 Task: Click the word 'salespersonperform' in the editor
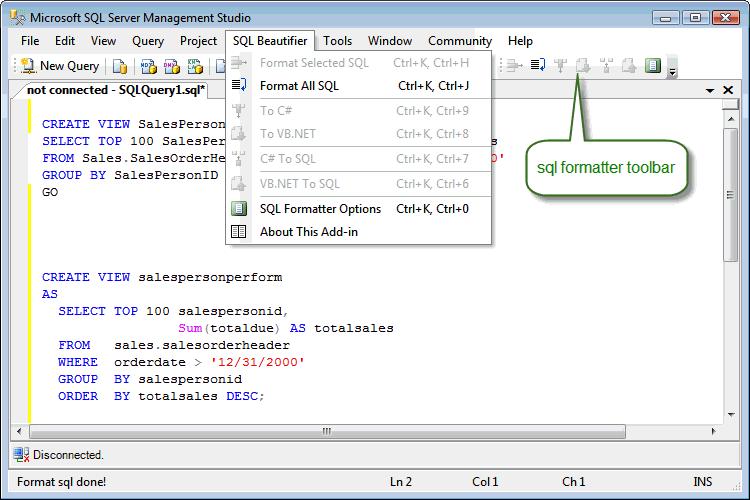point(210,277)
